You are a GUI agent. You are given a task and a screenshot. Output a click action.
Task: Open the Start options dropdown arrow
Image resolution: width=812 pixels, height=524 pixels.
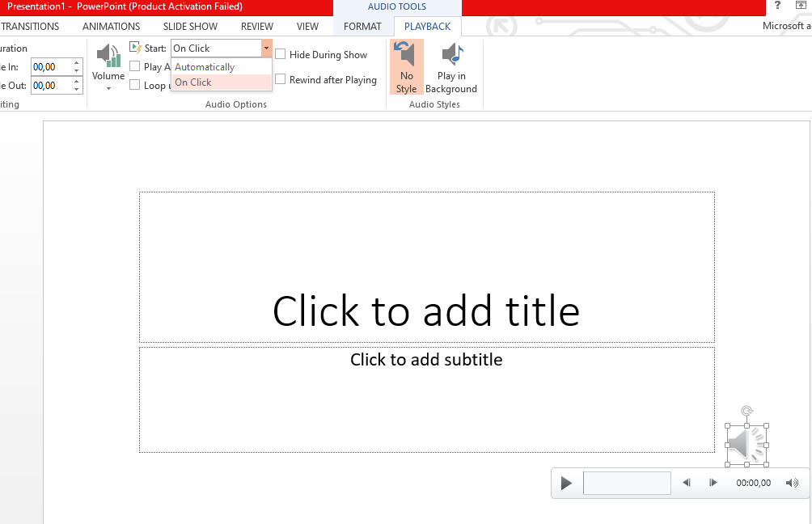tap(266, 48)
